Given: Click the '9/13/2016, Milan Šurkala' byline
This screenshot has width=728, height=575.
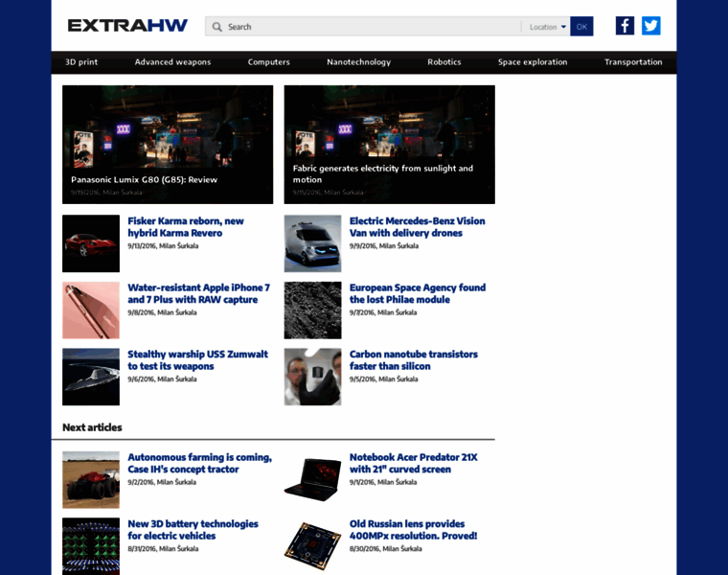Looking at the screenshot, I should coord(163,245).
